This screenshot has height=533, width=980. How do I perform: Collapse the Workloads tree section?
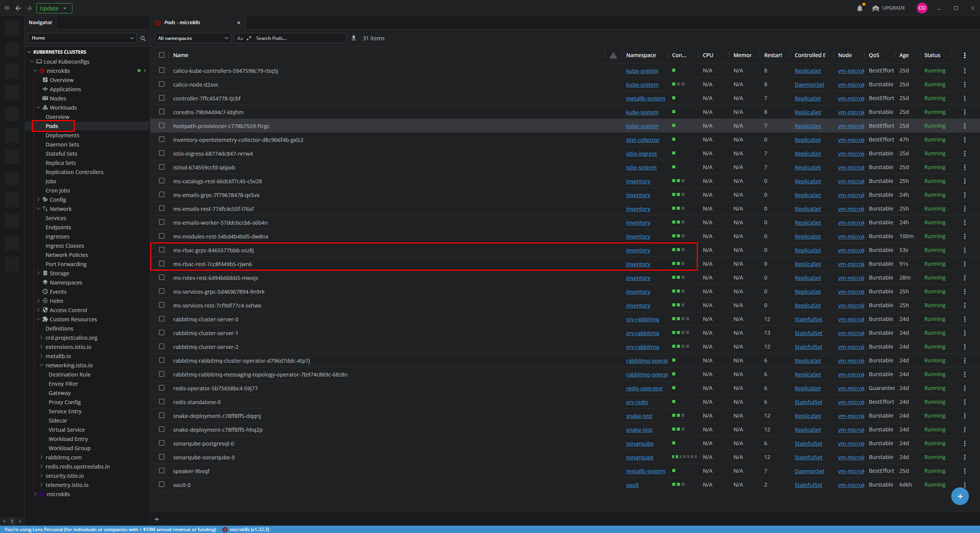click(38, 107)
